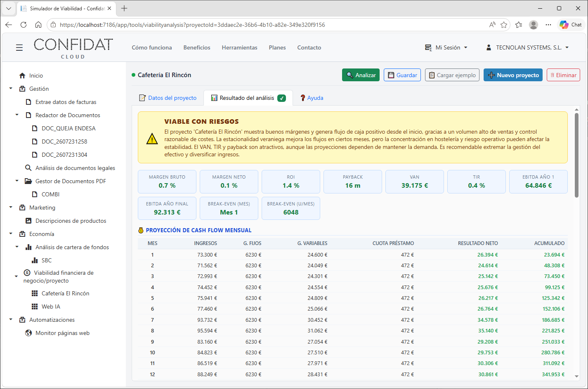Create a Nuevo proyecto
This screenshot has width=588, height=389.
513,75
